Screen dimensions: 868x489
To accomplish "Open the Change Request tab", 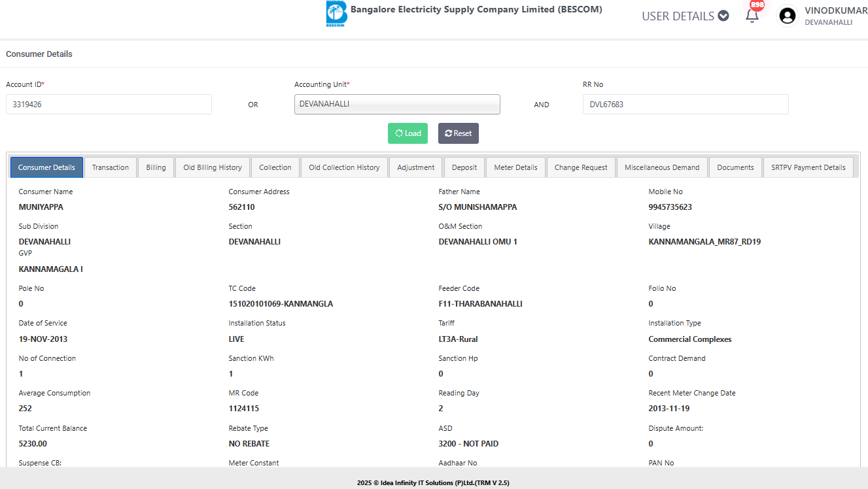I will point(581,167).
